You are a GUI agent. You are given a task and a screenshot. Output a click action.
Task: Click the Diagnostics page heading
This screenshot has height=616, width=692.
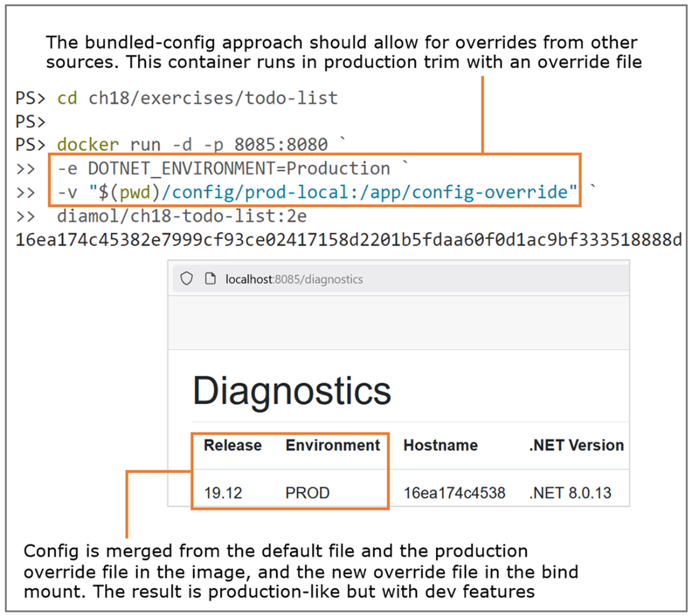tap(292, 391)
